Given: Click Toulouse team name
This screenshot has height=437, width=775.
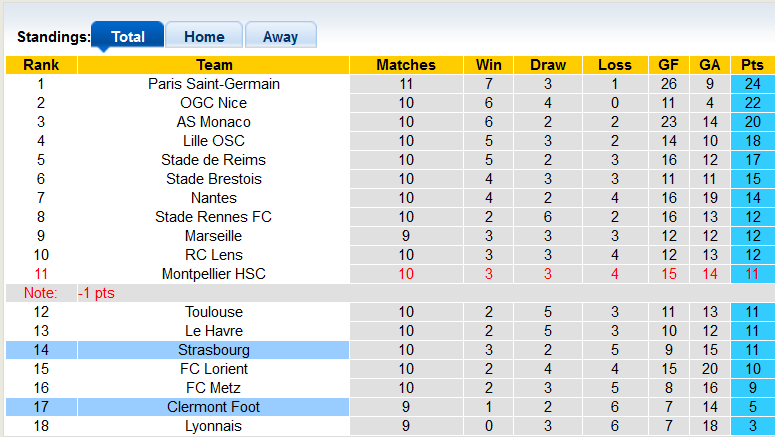Looking at the screenshot, I should (x=213, y=312).
